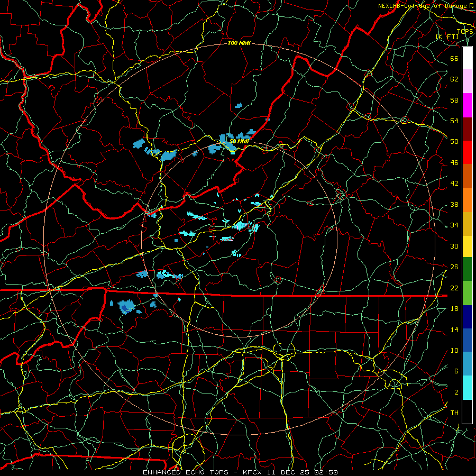This screenshot has width=476, height=476.
Task: Click the "14" legend value
Action: tap(454, 329)
